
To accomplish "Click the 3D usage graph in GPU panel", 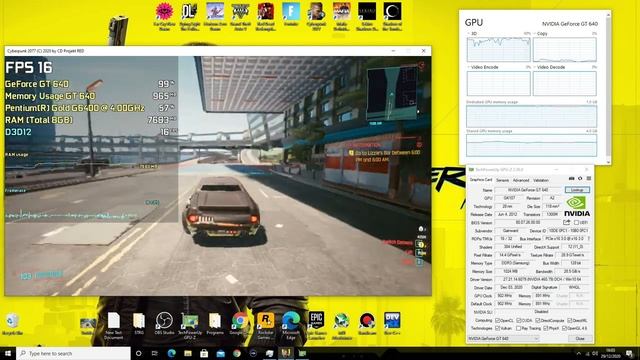I will pyautogui.click(x=498, y=49).
